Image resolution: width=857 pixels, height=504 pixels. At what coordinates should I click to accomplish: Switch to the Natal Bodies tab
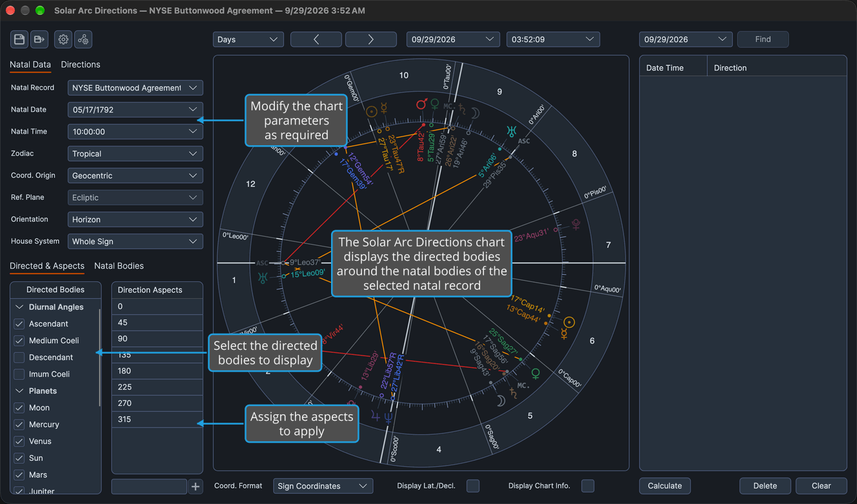coord(119,266)
